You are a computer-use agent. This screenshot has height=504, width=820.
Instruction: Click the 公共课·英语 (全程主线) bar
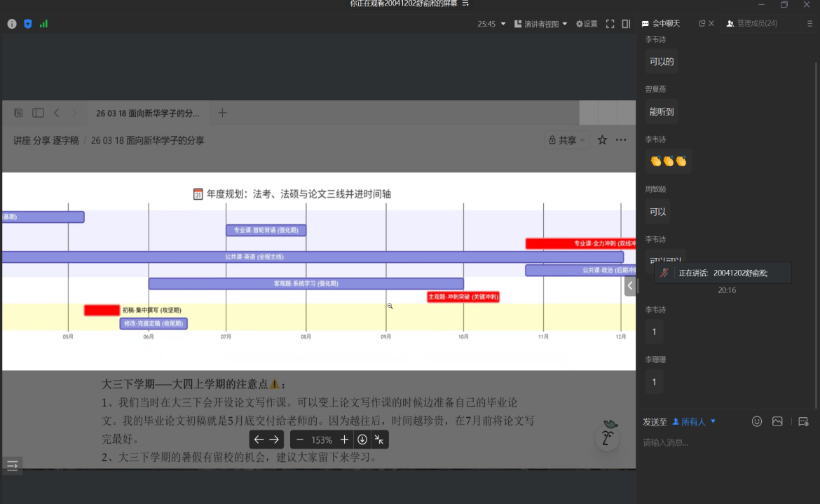pos(313,257)
